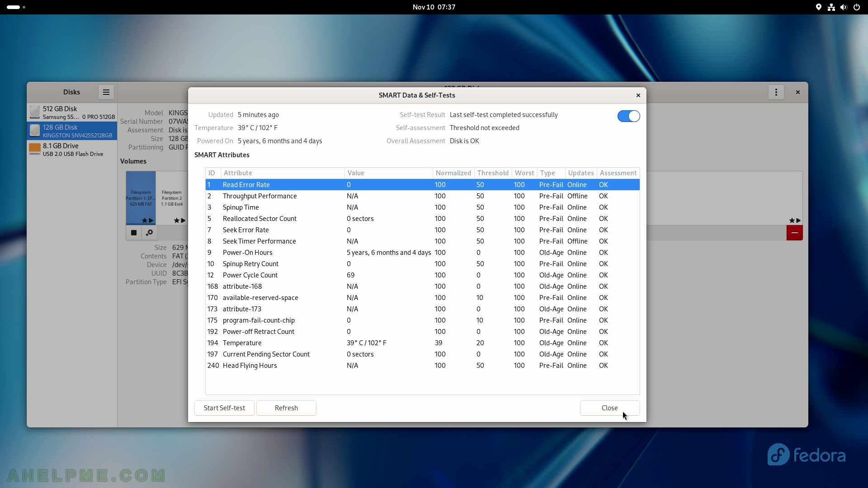Select the Reallocated Sector Count row
This screenshot has height=488, width=868.
tap(422, 219)
